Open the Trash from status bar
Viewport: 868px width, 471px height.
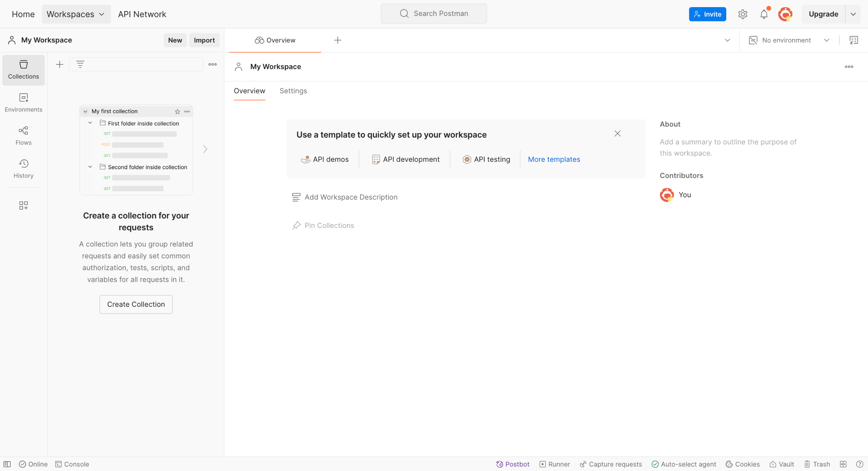click(817, 464)
